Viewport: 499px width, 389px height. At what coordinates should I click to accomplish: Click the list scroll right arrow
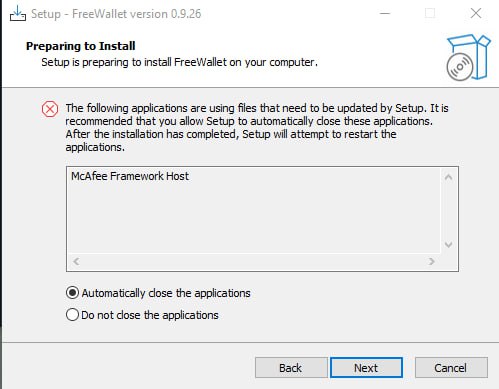coord(431,261)
